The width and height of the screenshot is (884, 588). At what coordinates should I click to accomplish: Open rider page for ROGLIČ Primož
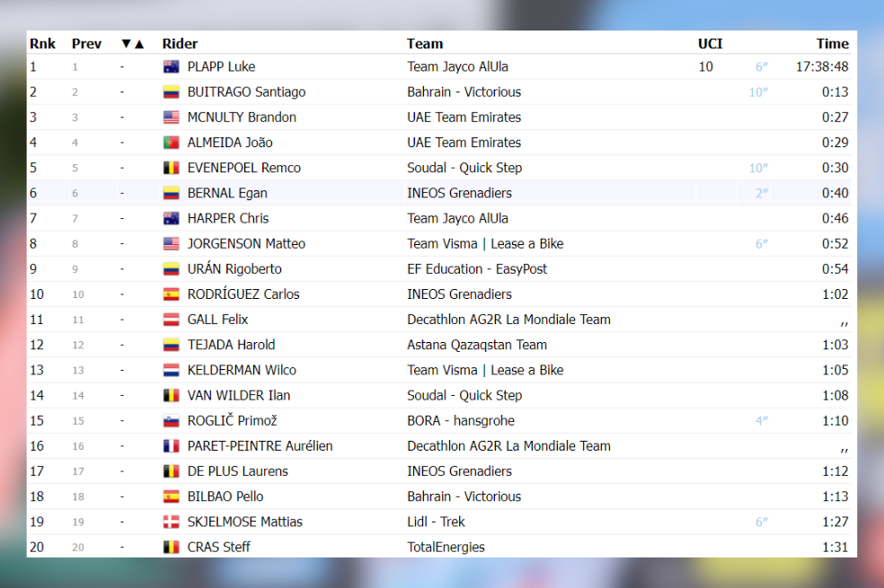tap(233, 421)
